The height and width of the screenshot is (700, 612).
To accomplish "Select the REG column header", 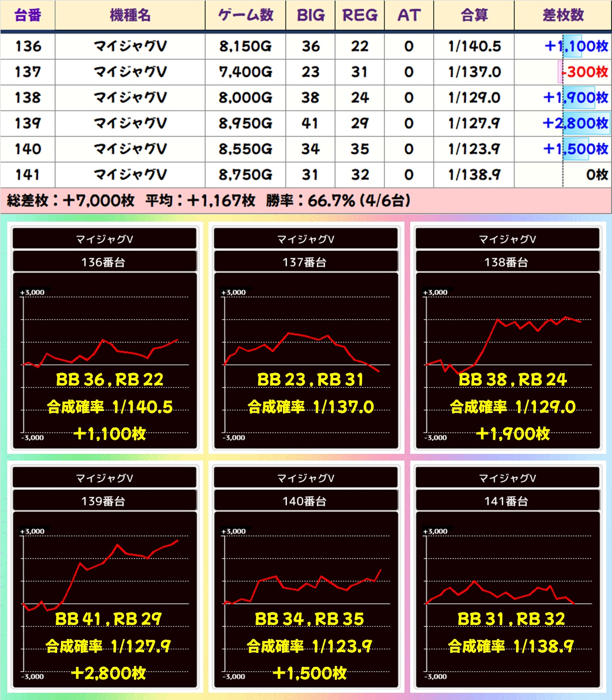I will coord(360,15).
